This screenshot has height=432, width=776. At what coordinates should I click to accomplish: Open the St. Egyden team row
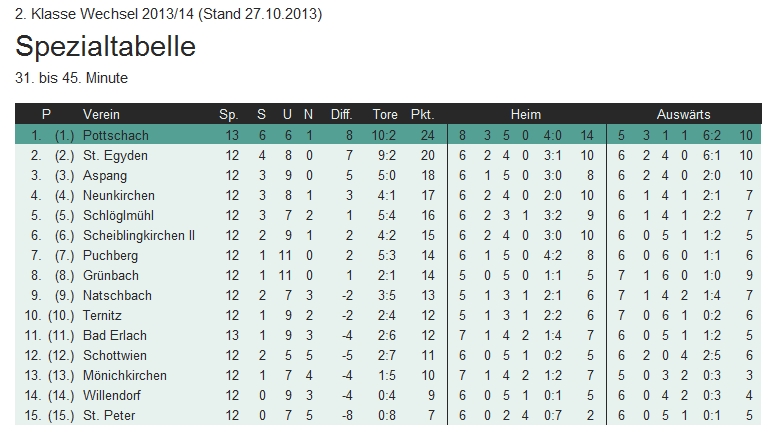pyautogui.click(x=108, y=155)
